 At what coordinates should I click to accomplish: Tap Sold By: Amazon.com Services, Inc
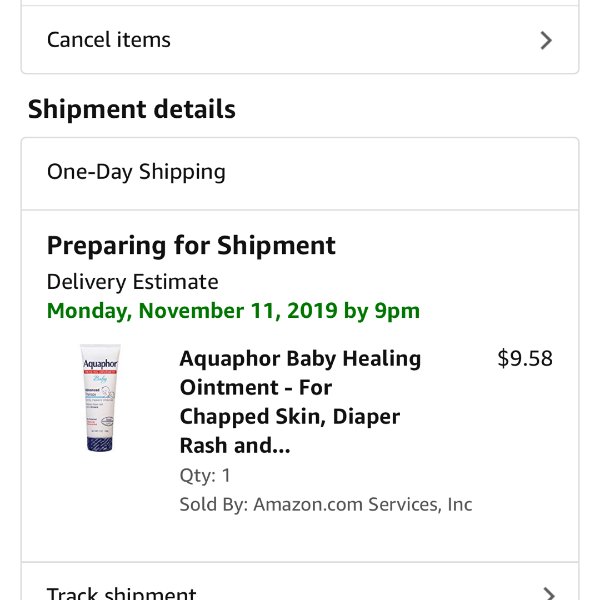coord(325,504)
